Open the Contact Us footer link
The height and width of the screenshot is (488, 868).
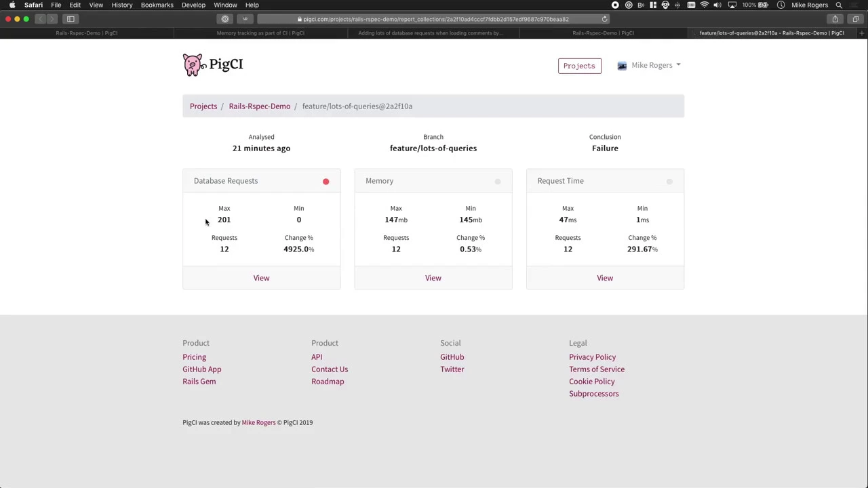tap(330, 369)
